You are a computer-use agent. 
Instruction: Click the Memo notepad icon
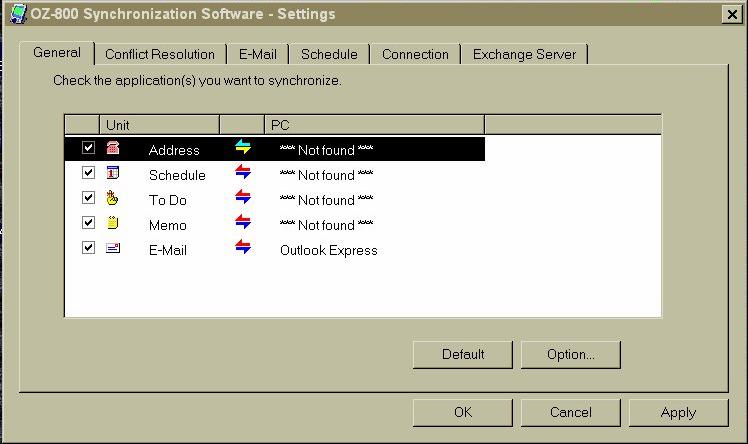coord(113,223)
